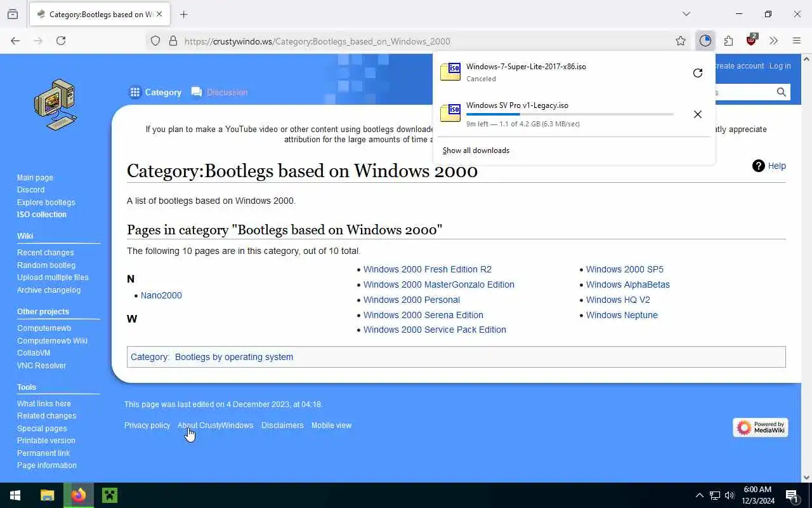
Task: Cancel the Windows SV Pro download
Action: (698, 114)
